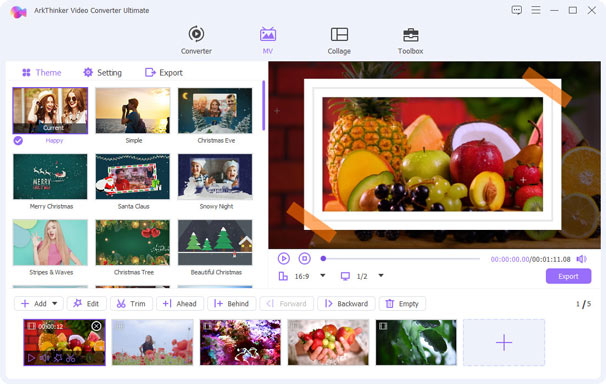The image size is (606, 384).
Task: Empty the clip list
Action: pyautogui.click(x=402, y=304)
